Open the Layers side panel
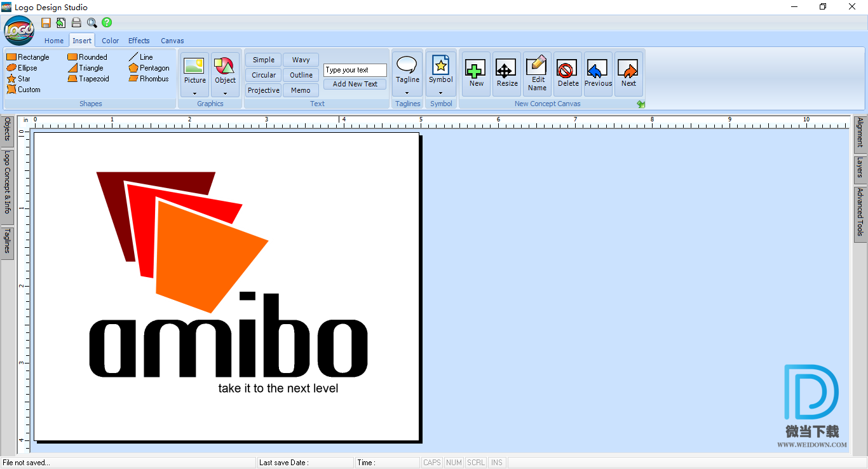Viewport: 868px width, 469px height. (860, 170)
